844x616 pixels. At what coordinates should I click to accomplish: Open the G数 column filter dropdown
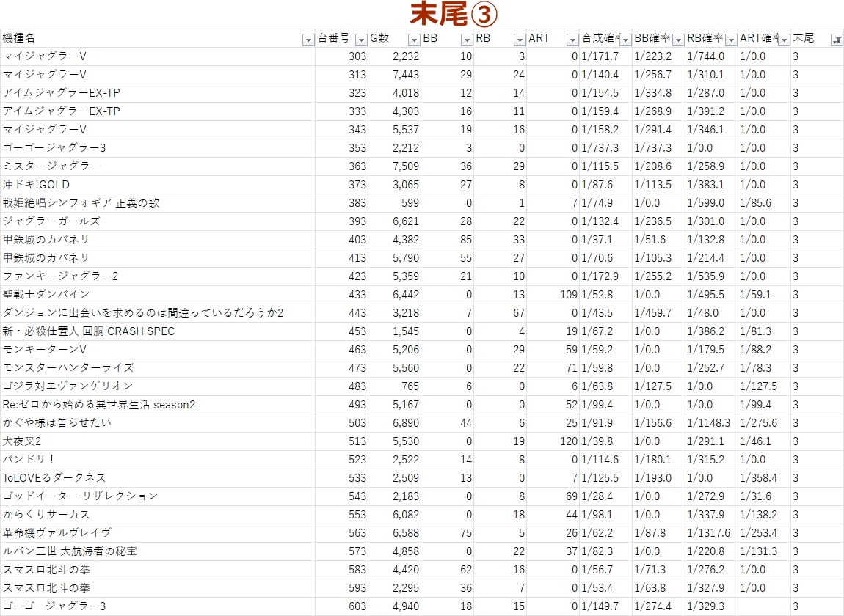click(x=414, y=40)
